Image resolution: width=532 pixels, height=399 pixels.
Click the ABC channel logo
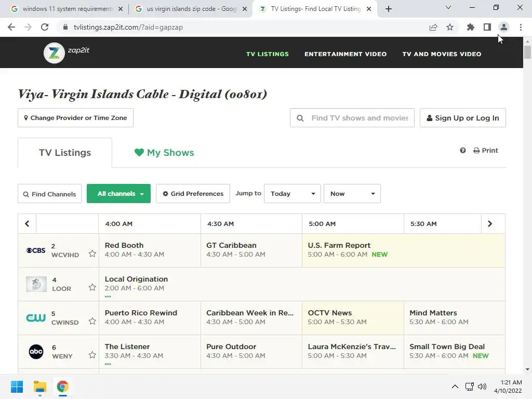click(x=36, y=352)
